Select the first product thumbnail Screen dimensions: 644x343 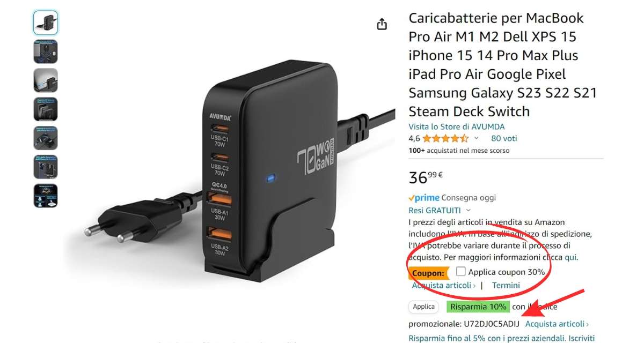coord(46,23)
